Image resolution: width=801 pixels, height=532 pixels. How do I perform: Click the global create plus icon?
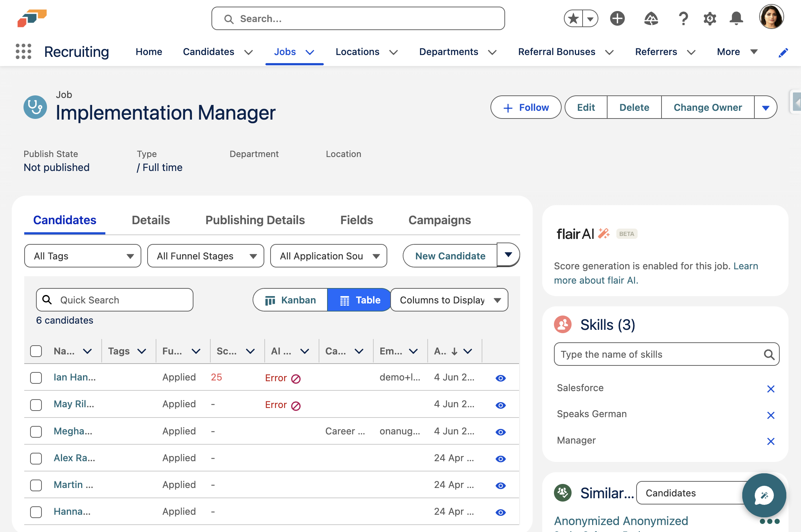click(x=617, y=18)
